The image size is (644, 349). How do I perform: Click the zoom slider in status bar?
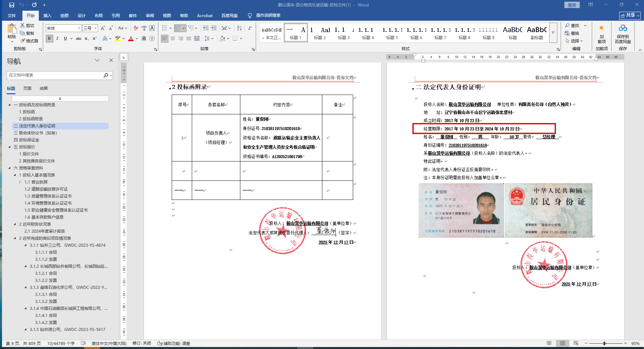pos(605,343)
